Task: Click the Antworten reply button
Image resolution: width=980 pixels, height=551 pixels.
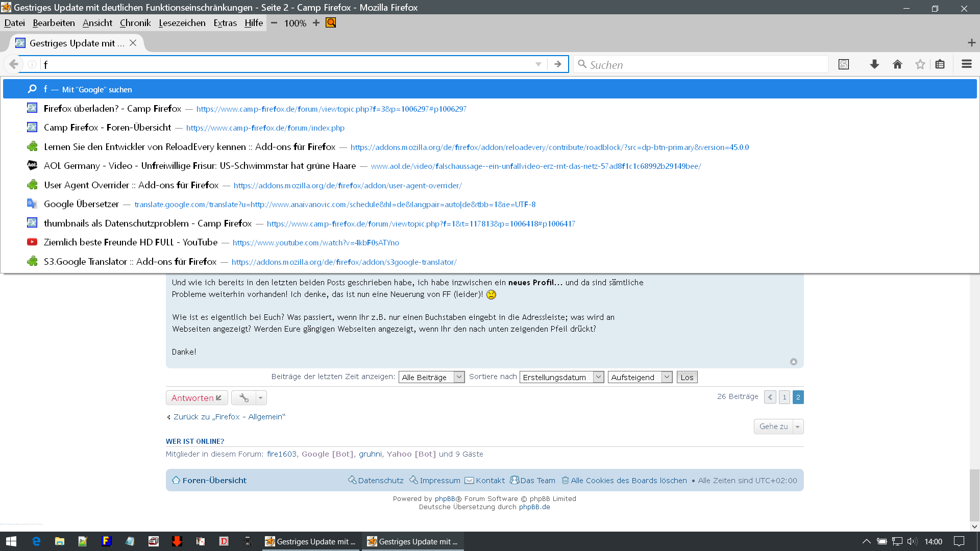Action: (197, 398)
